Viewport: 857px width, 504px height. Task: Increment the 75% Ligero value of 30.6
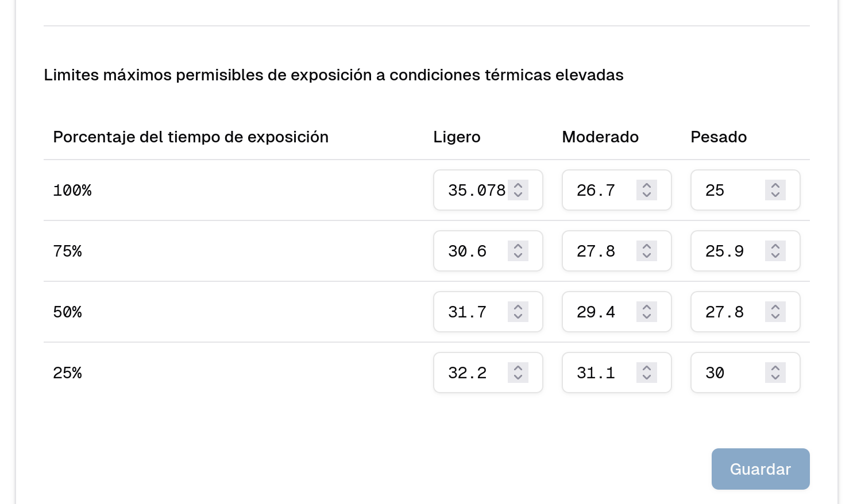[x=518, y=246]
